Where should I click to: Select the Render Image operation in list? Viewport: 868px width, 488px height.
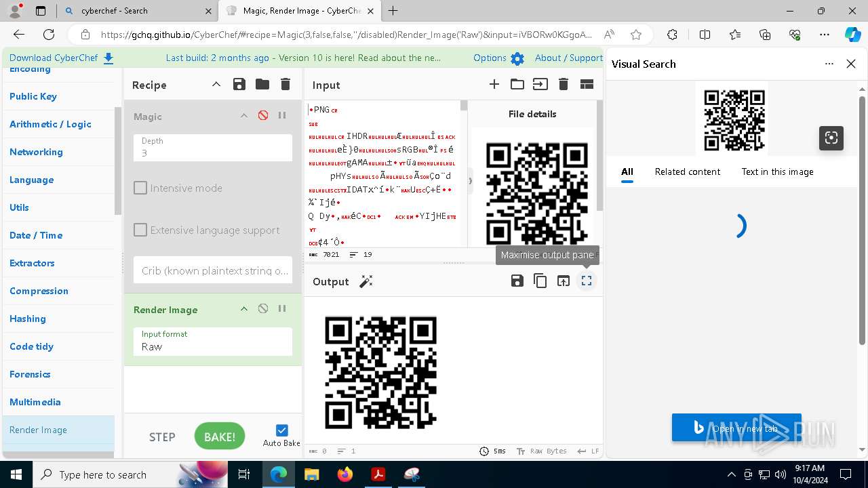tap(58, 430)
